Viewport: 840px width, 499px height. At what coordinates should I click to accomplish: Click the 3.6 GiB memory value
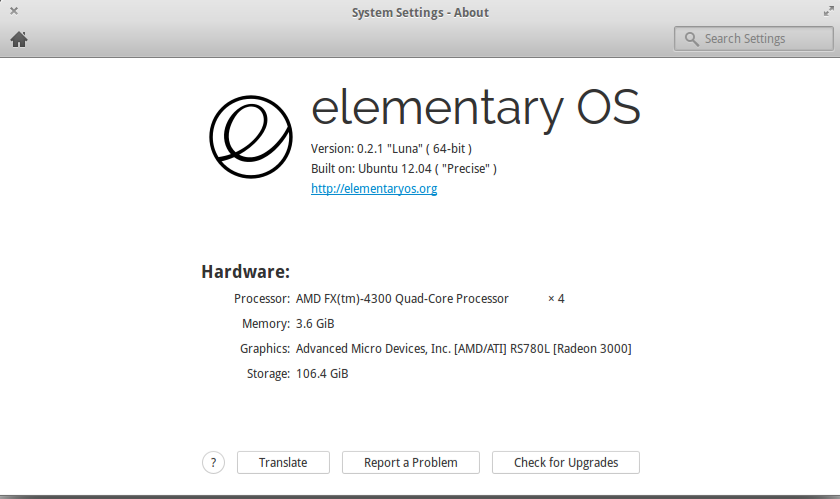pyautogui.click(x=315, y=324)
